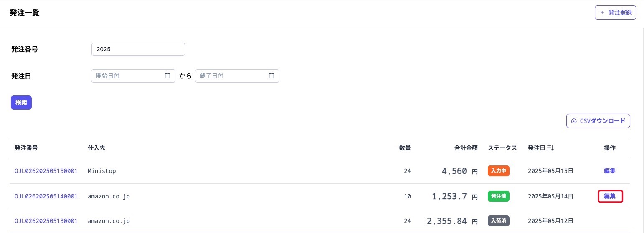Focus the 発注番号 search input

coord(138,49)
